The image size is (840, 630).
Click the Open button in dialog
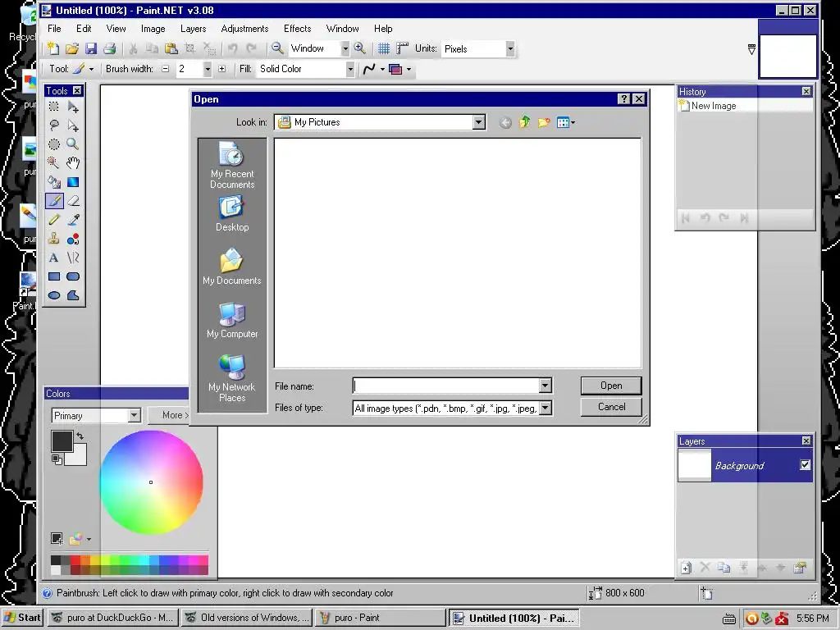tap(611, 386)
